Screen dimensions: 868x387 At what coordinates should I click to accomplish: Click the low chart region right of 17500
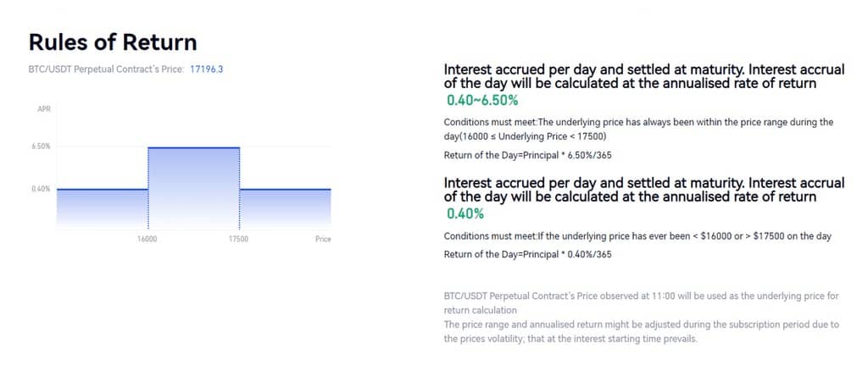[x=285, y=208]
